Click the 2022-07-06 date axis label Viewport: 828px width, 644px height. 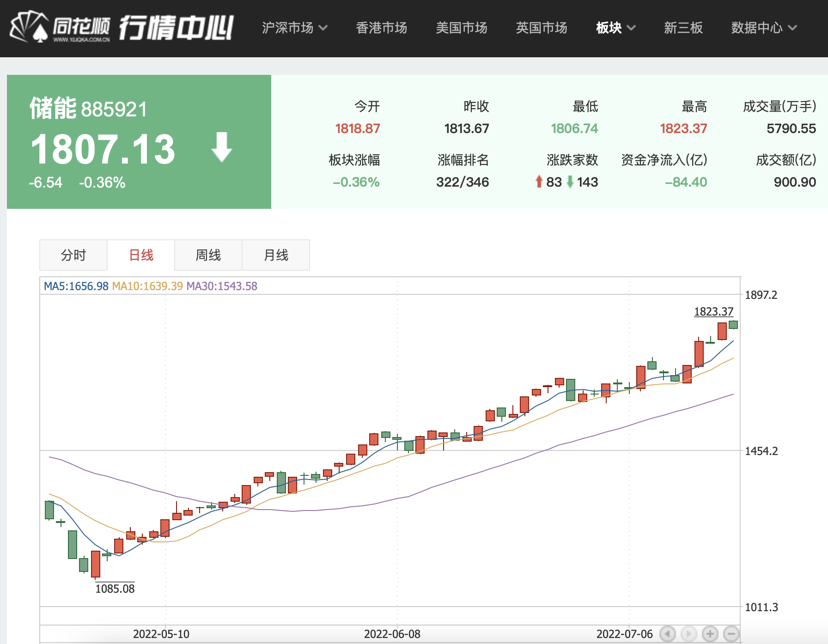tap(625, 634)
